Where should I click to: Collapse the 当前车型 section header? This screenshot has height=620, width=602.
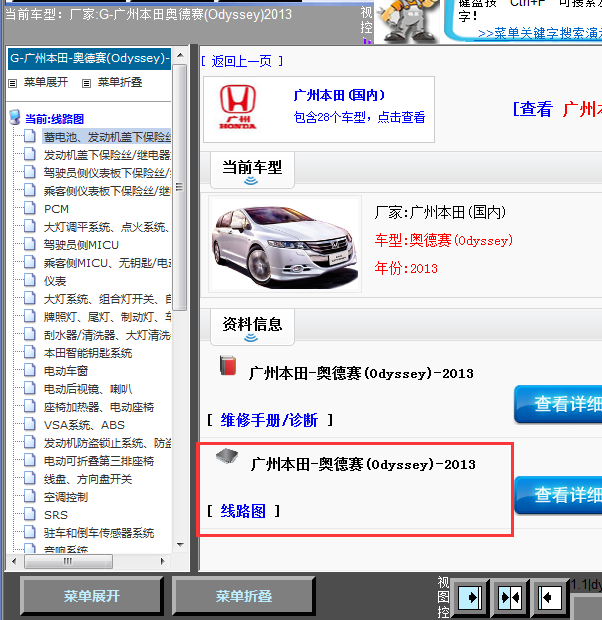252,170
